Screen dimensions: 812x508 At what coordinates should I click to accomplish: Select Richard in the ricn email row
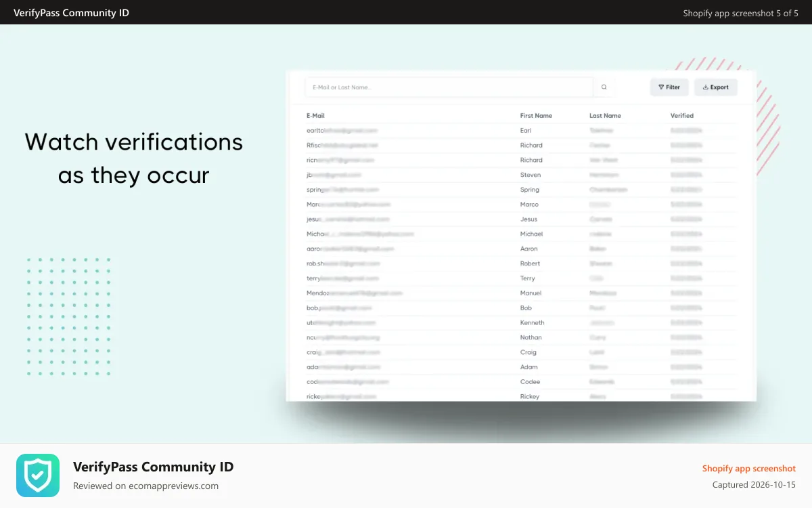[x=531, y=161]
